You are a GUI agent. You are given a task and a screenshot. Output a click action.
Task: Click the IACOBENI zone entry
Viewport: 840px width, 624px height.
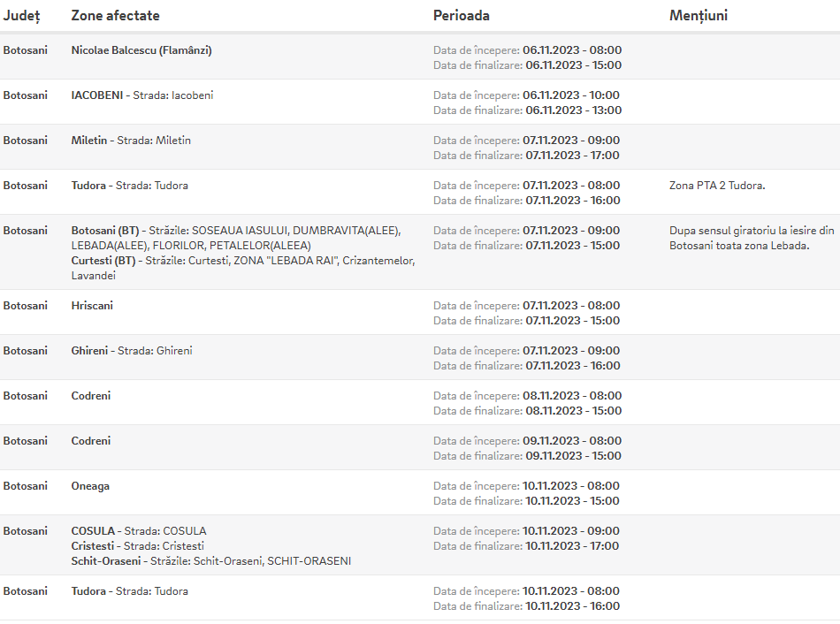tap(142, 95)
